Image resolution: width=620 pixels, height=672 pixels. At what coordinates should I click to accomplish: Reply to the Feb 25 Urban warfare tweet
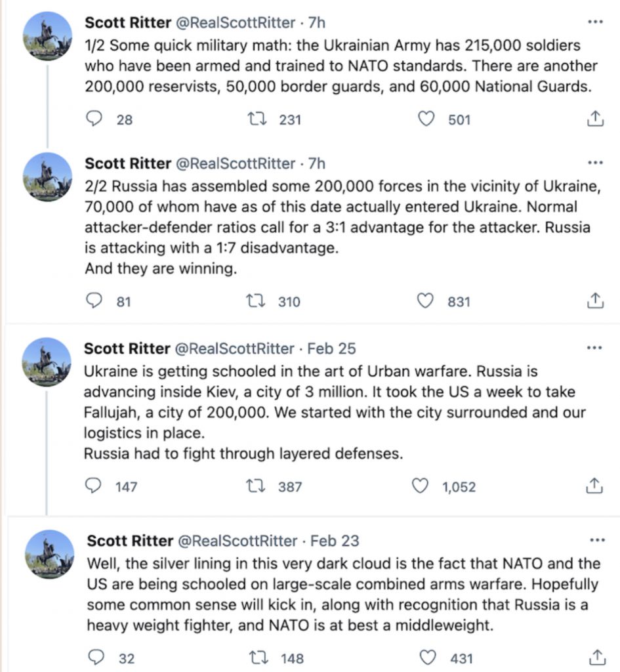pyautogui.click(x=93, y=486)
